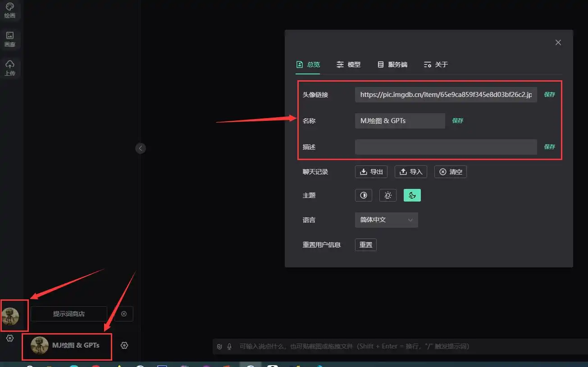
Task: Open the 服务端 tab
Action: coord(392,64)
